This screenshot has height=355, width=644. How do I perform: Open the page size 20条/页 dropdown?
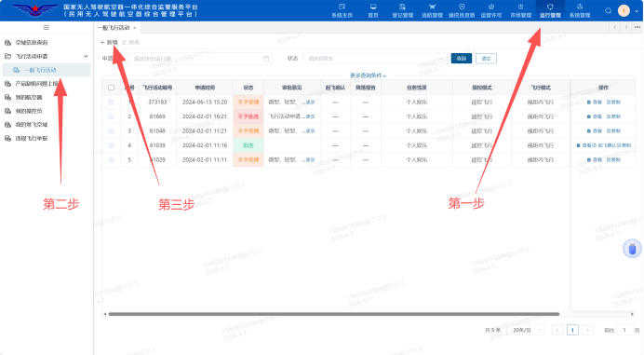point(527,330)
